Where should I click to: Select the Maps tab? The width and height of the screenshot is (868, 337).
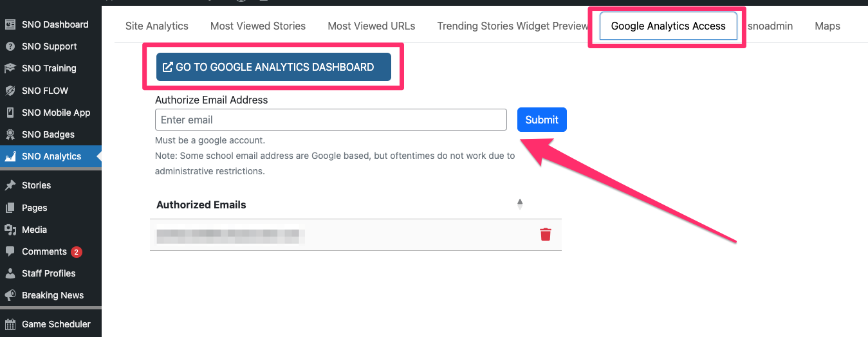coord(827,26)
